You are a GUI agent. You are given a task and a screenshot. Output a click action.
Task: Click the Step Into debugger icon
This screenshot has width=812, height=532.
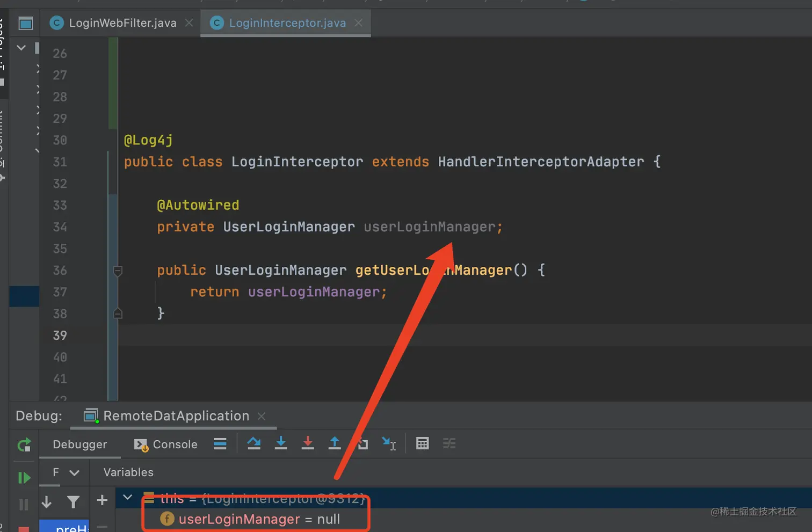coord(281,443)
